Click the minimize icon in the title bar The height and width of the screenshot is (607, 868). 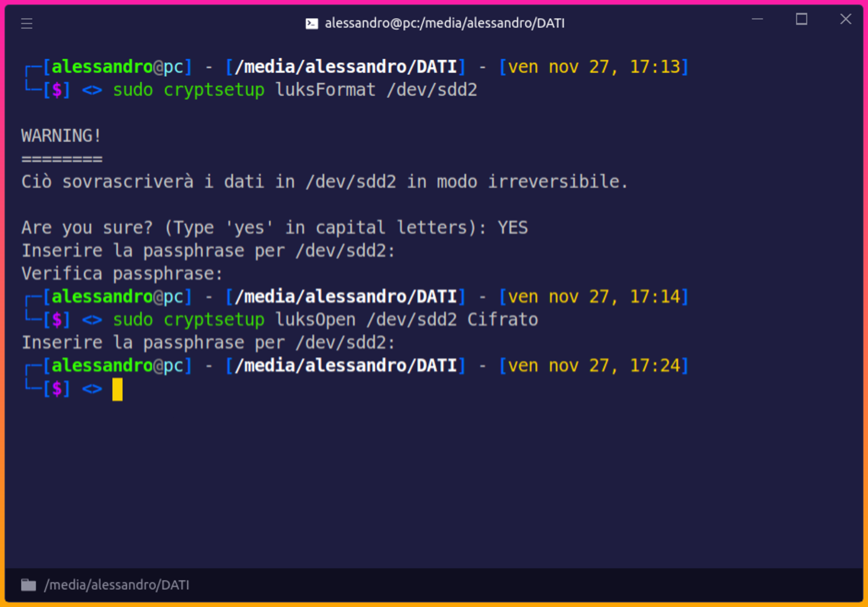(757, 19)
